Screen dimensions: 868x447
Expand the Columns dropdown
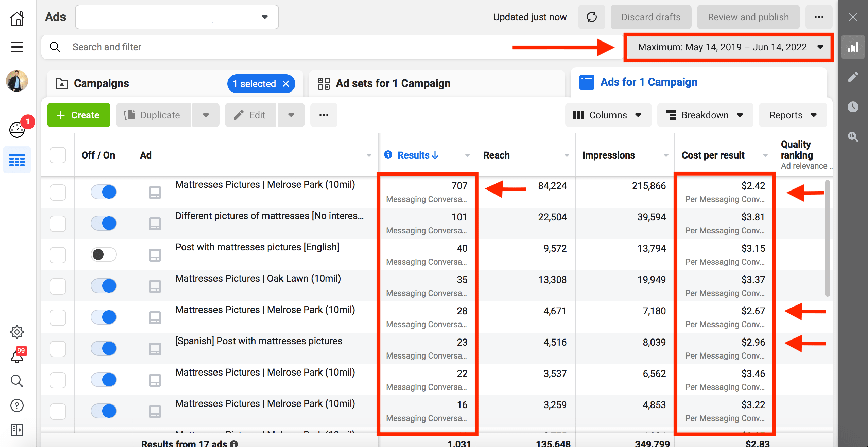tap(608, 115)
